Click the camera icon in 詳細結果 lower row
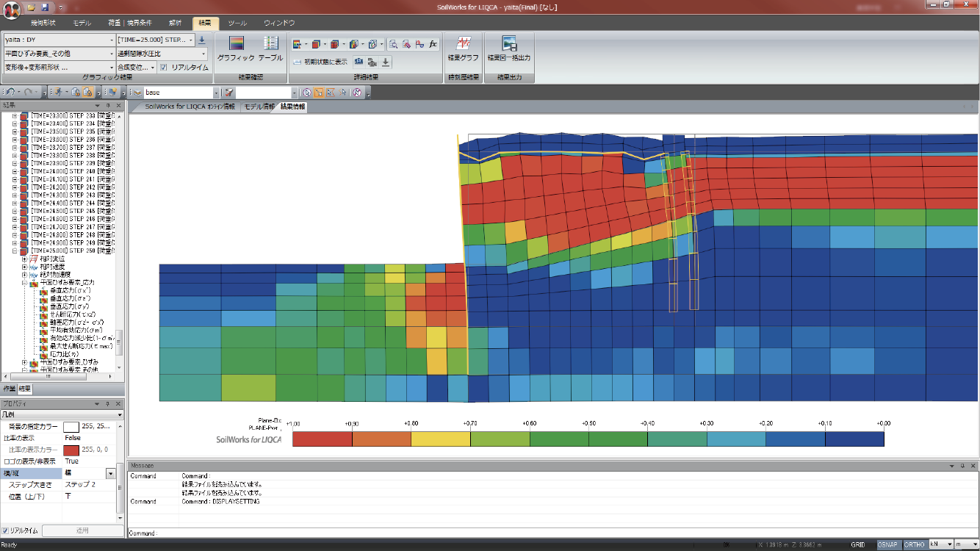Viewport: 980px width, 551px height. click(x=359, y=62)
